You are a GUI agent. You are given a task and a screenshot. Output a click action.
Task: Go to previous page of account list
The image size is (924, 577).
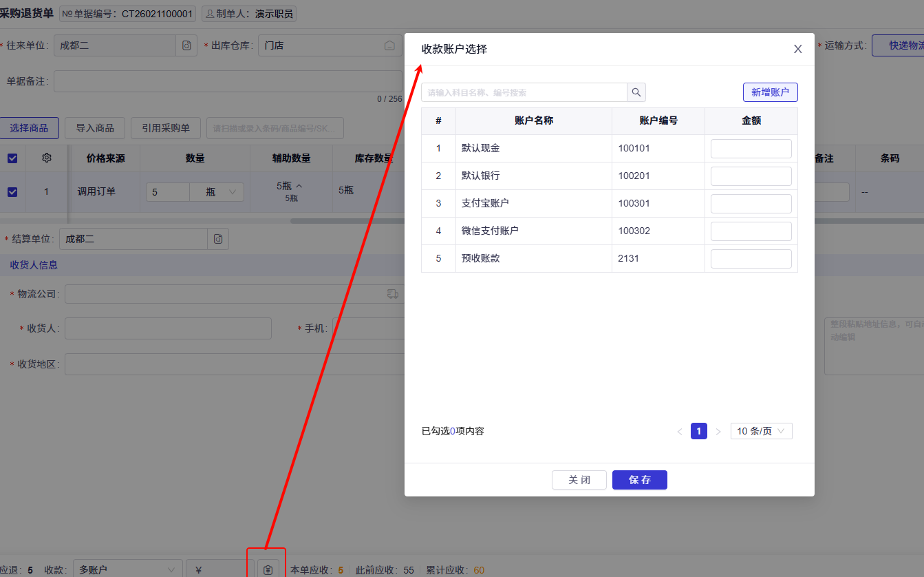point(680,432)
